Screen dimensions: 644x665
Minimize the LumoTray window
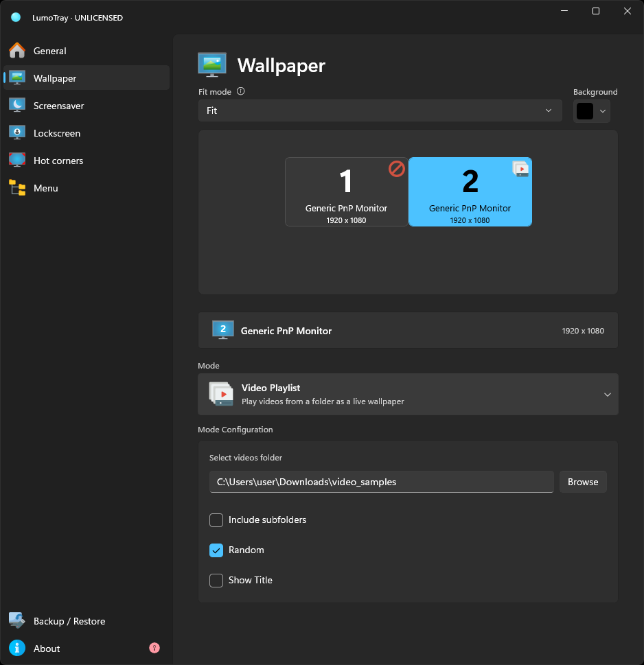click(x=564, y=11)
